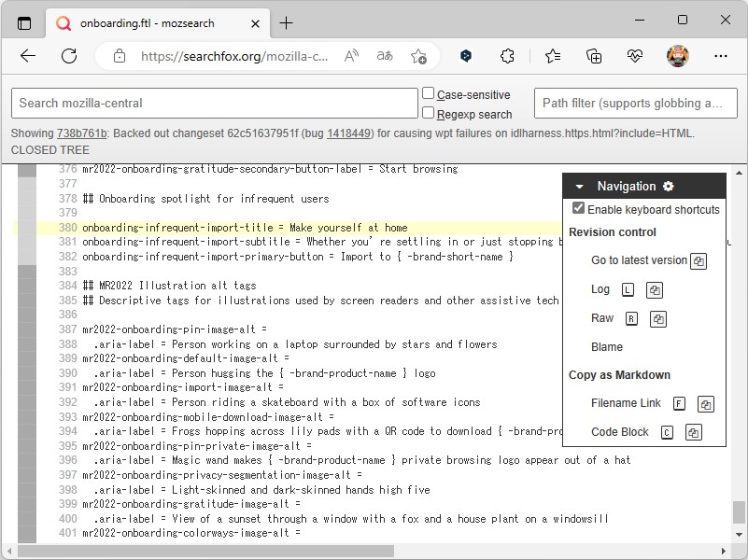Open the translate page icon

click(385, 56)
